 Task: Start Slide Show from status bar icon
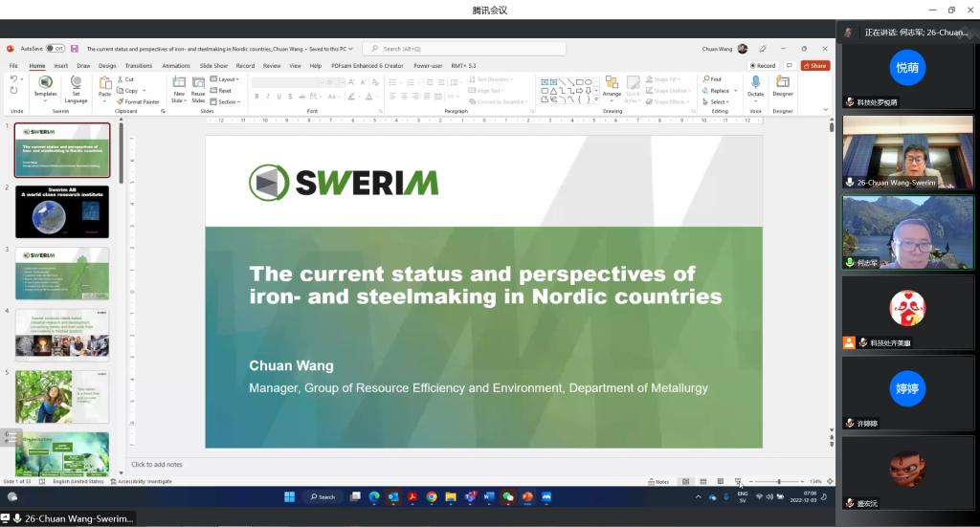click(x=738, y=481)
